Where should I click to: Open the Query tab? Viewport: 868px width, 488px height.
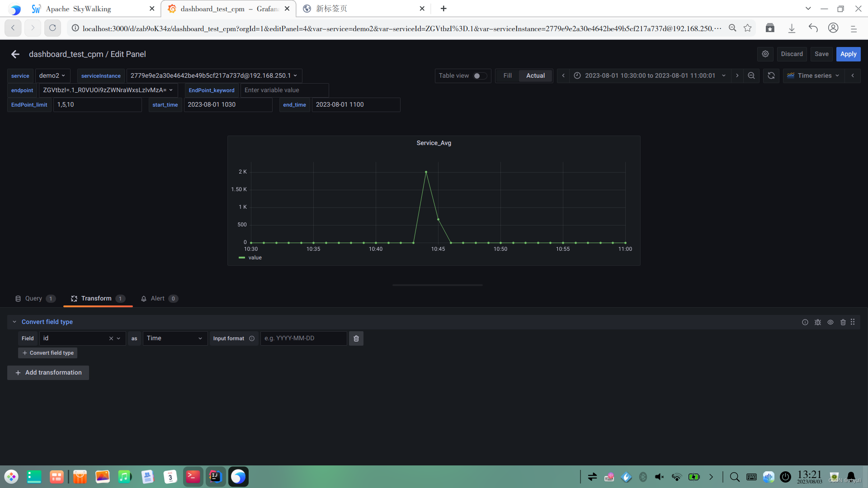(x=34, y=298)
